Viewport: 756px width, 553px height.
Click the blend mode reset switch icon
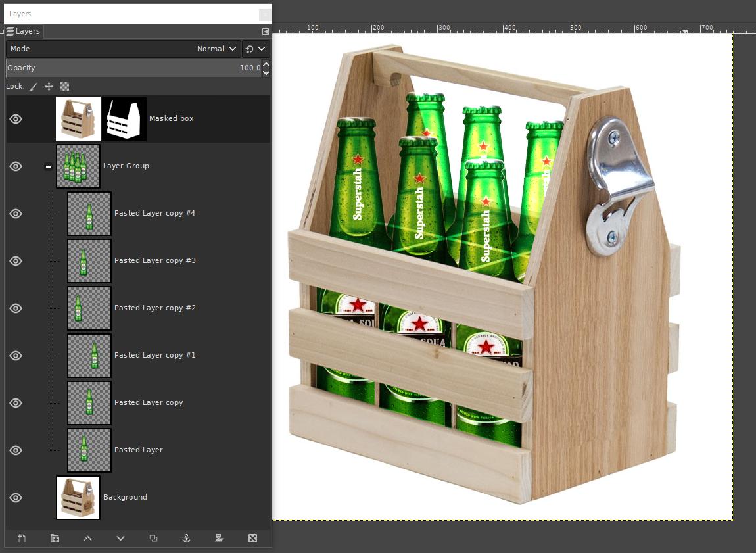[x=249, y=49]
